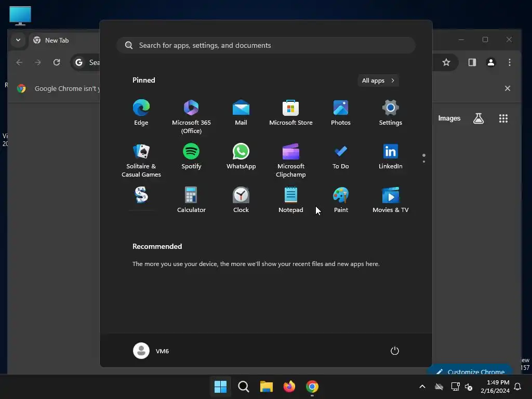Open LinkedIn pinned app

pos(391,156)
